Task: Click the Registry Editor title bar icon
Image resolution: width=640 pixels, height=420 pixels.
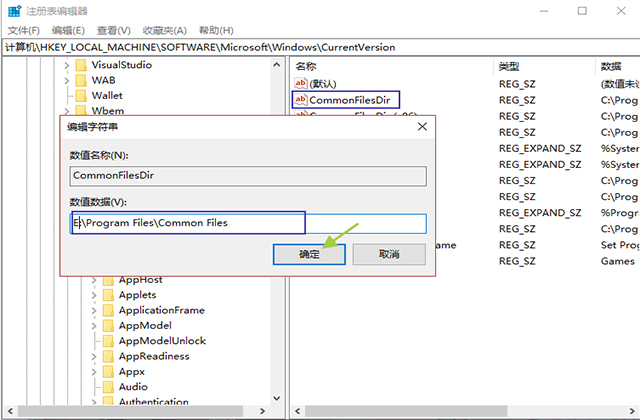Action: tap(13, 11)
